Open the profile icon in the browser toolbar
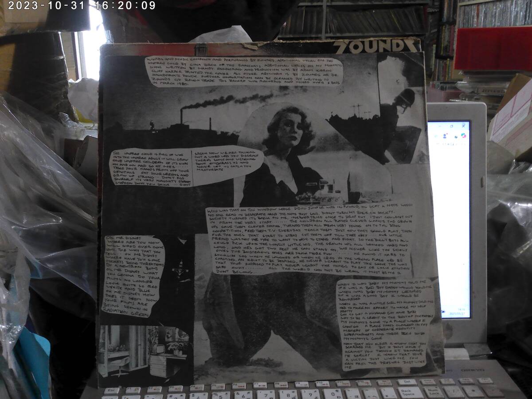The image size is (532, 399). pyautogui.click(x=445, y=136)
